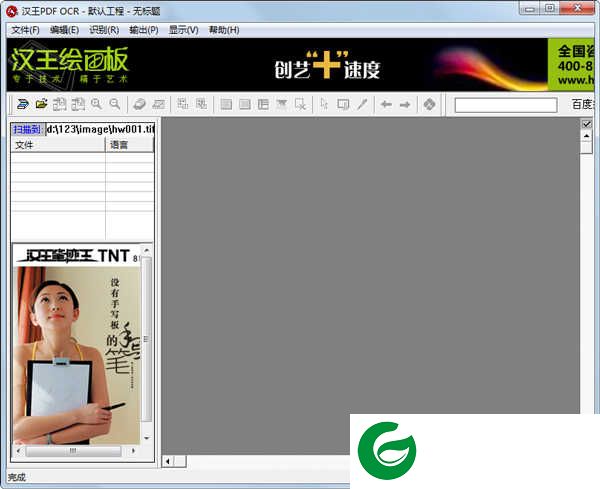Click the delete region icon with X
The height and width of the screenshot is (489, 600).
pyautogui.click(x=300, y=104)
